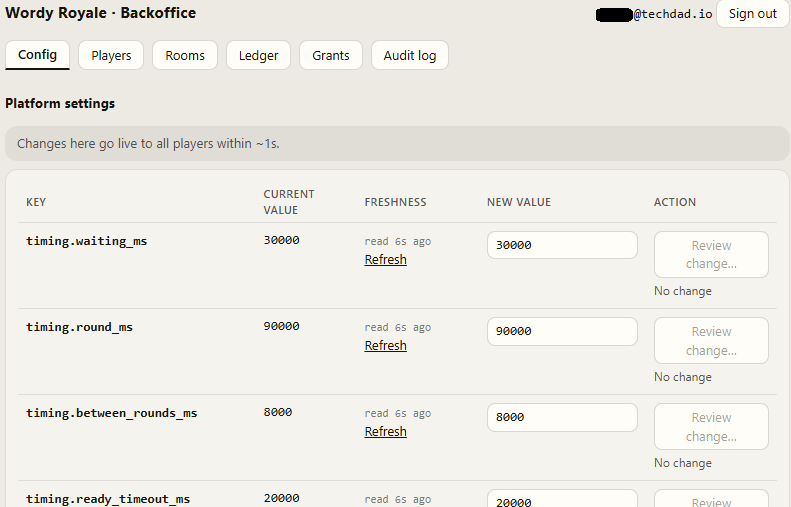Screen dimensions: 791x507
Task: Click Review change for timing.waiting_ms
Action: coord(711,254)
